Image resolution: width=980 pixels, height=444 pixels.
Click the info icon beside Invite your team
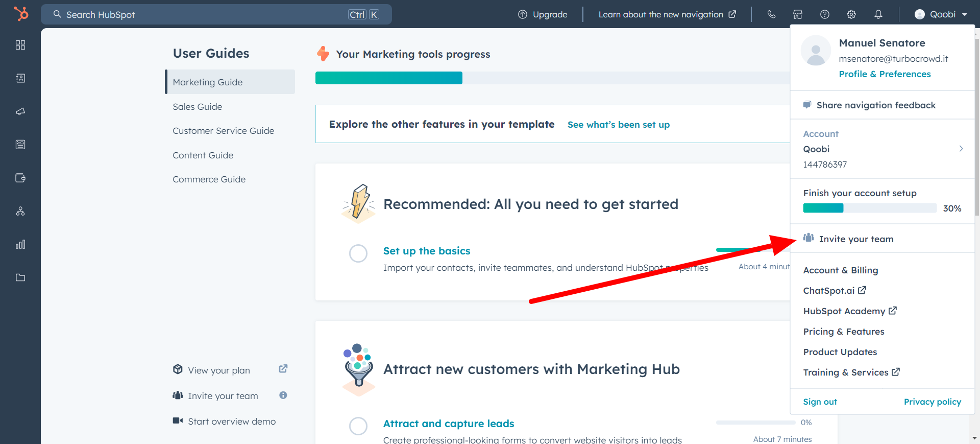tap(283, 395)
